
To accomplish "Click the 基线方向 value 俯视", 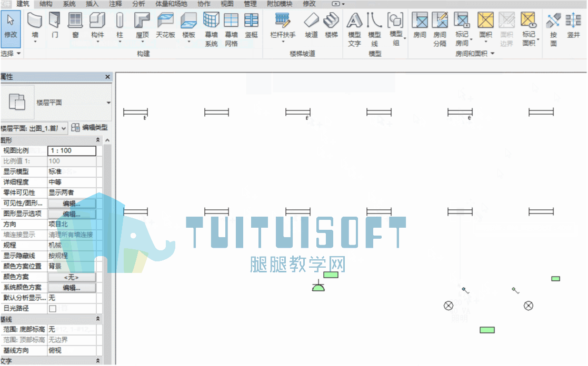I will 72,351.
